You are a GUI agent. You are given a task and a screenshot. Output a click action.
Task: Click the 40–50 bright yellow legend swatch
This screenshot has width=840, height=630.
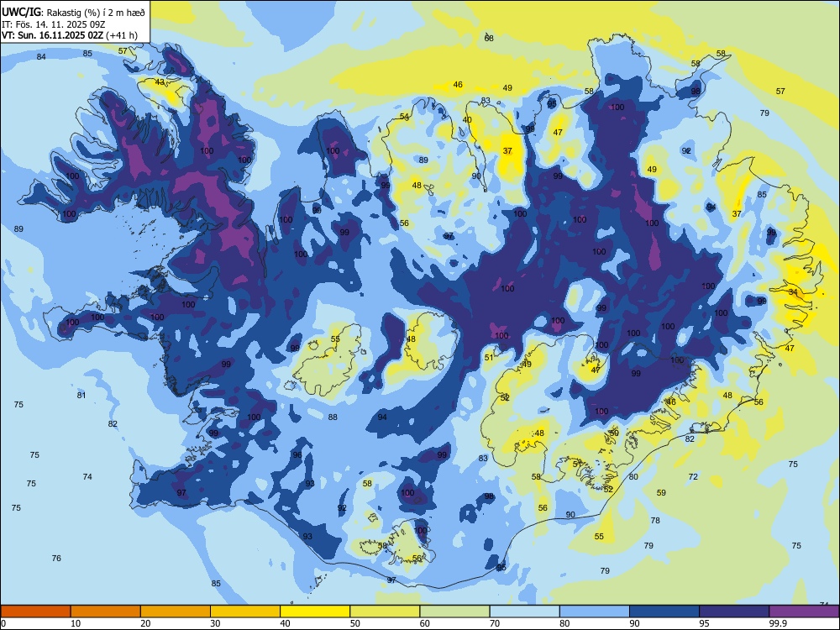[x=315, y=612]
